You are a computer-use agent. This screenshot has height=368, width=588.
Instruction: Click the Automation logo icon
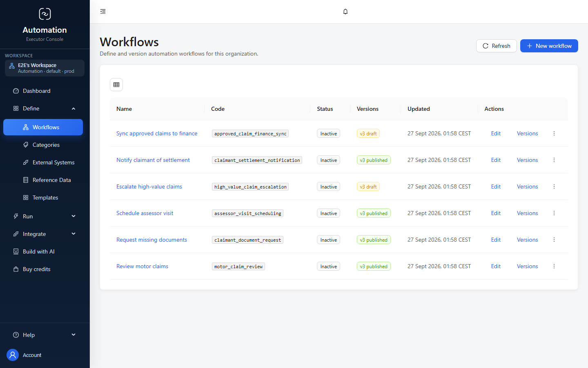(x=45, y=14)
